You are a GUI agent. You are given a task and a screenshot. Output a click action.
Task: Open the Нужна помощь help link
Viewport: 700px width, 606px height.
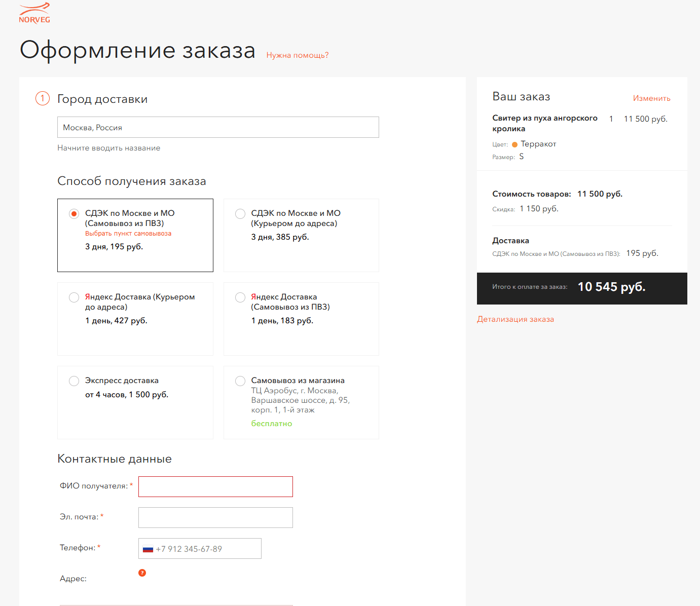coord(298,55)
